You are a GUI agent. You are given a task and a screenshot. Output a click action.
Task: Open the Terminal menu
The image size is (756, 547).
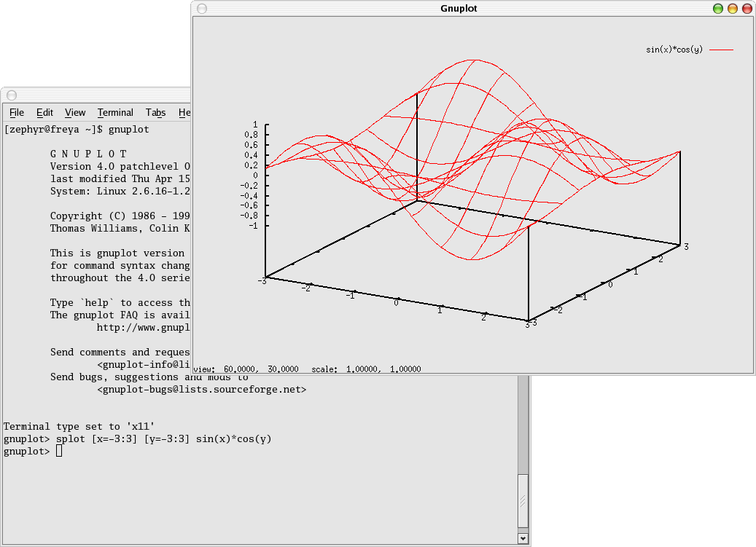click(x=115, y=113)
